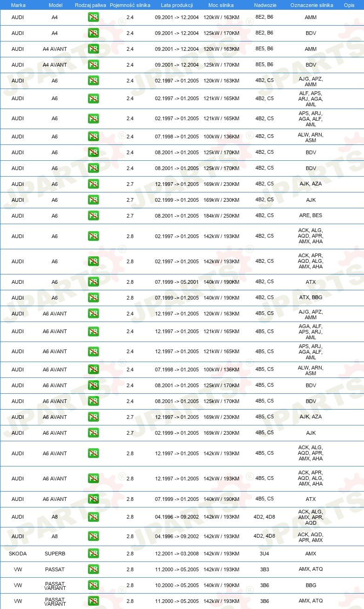The image size is (364, 609).
Task: Select the petrol icon in the PASSAT VARIANT BBG row
Action: pyautogui.click(x=93, y=585)
